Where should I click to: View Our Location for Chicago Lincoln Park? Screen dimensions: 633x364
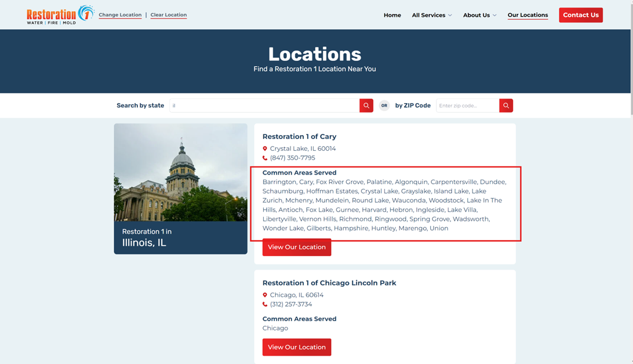coord(297,347)
